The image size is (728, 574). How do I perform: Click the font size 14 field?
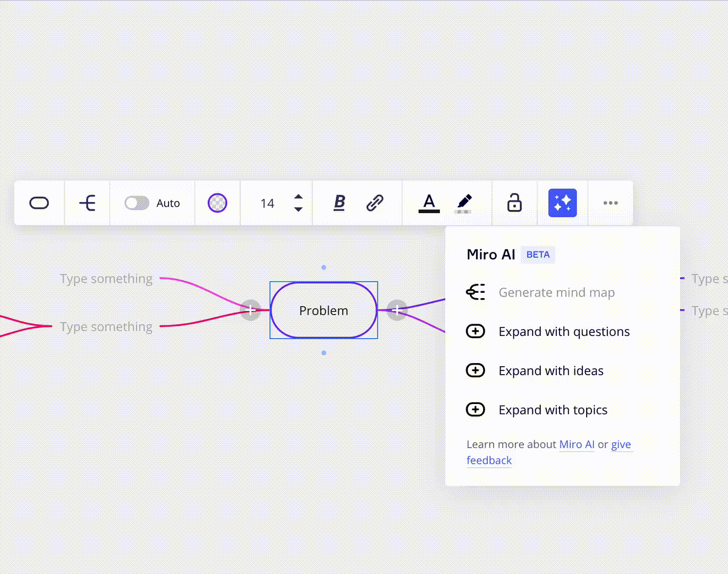(x=267, y=204)
